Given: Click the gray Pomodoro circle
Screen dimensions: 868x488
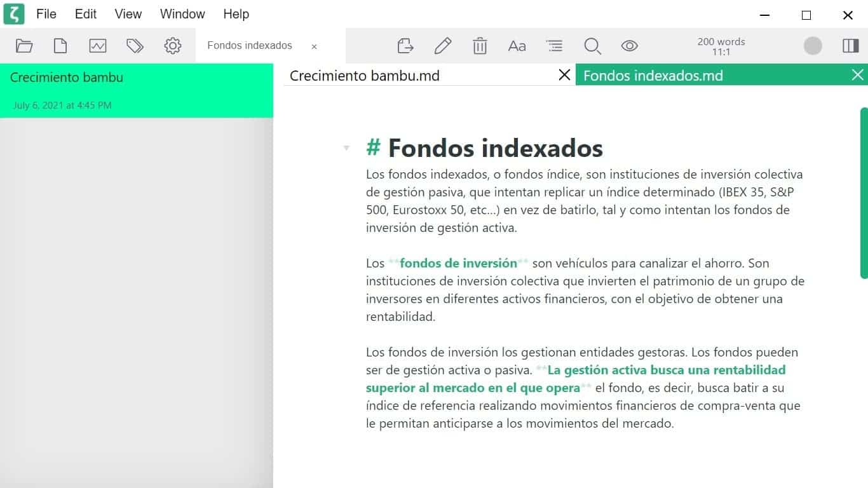Looking at the screenshot, I should (813, 46).
